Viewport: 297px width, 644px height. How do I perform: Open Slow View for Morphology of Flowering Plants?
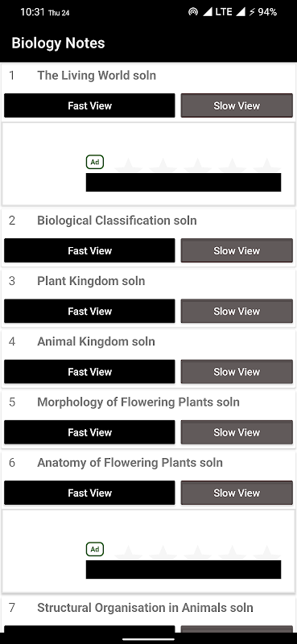point(237,432)
